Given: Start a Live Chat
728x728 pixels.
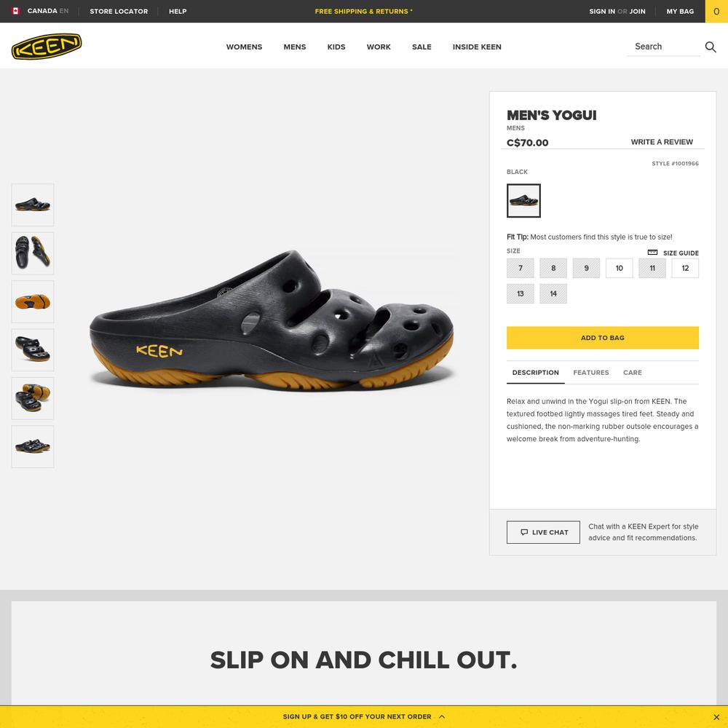Looking at the screenshot, I should click(543, 532).
